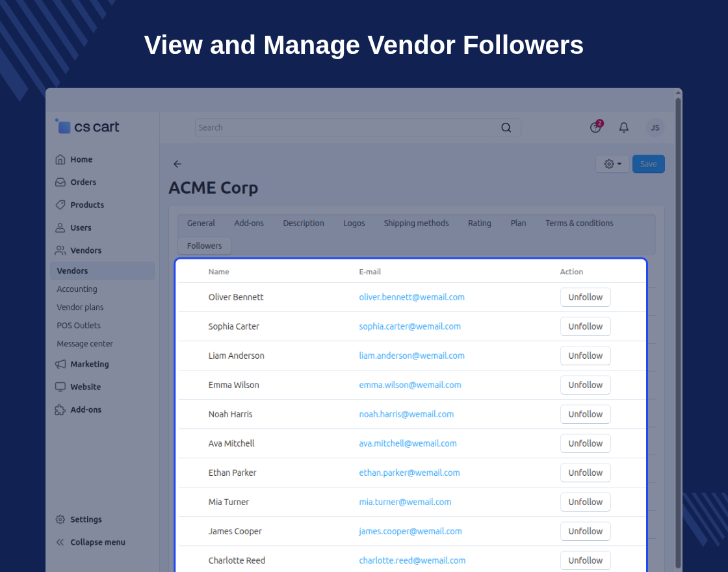
Task: Switch to the Shipping methods tab
Action: point(416,223)
